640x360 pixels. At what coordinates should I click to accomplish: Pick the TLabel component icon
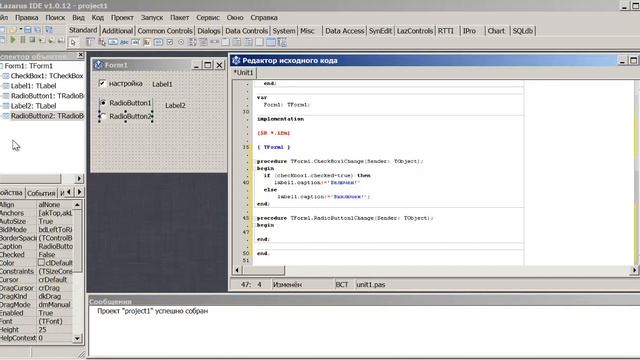(124, 42)
